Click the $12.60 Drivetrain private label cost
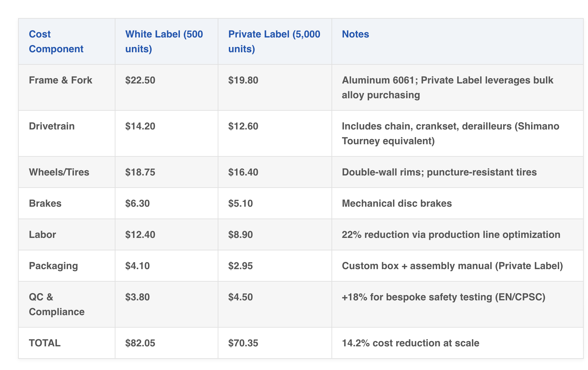The height and width of the screenshot is (370, 588). tap(243, 126)
